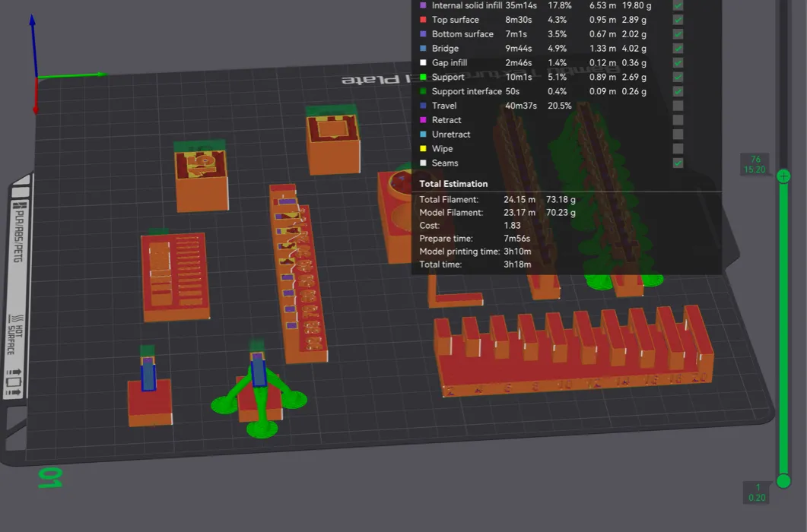Click the Bottom surface color swatch
Screen dimensions: 807x532
coord(423,34)
